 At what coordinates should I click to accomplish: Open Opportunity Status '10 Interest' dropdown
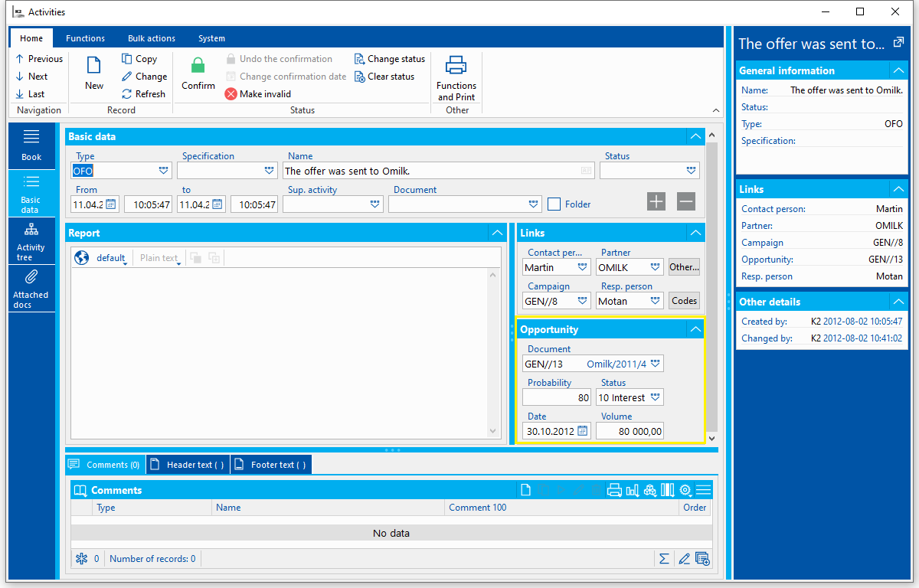coord(656,397)
